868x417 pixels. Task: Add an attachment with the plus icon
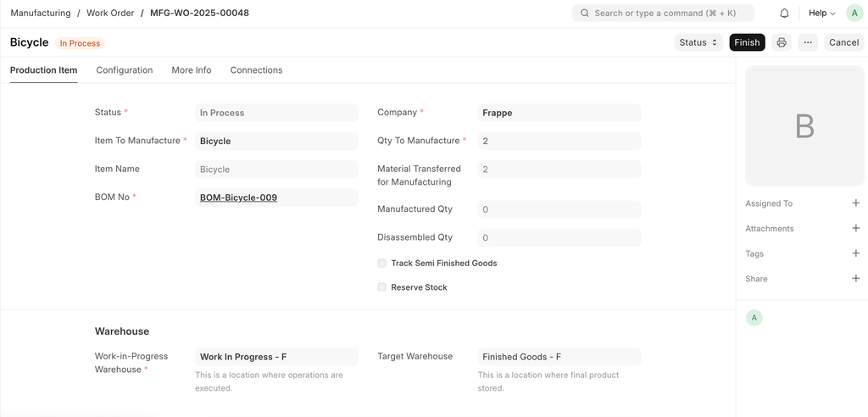tap(855, 228)
